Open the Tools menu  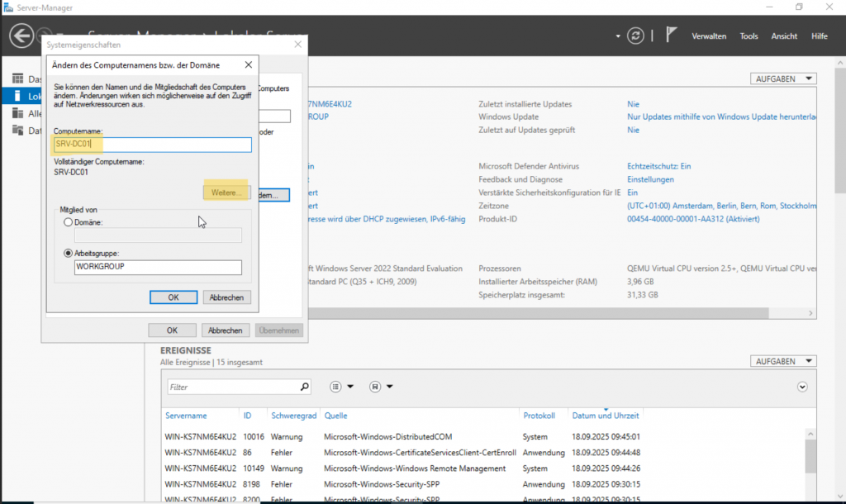point(749,36)
